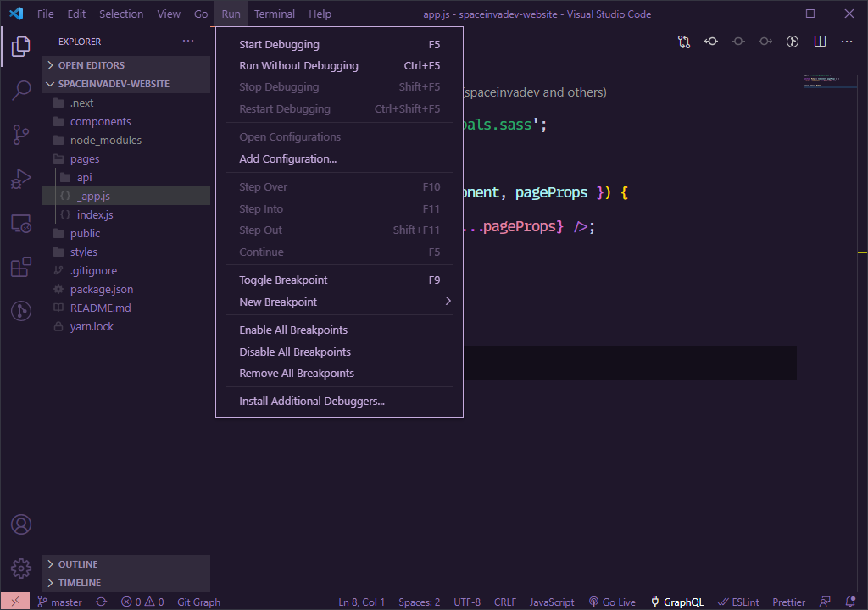This screenshot has height=610, width=868.
Task: Open the Selection menu
Action: coord(121,14)
